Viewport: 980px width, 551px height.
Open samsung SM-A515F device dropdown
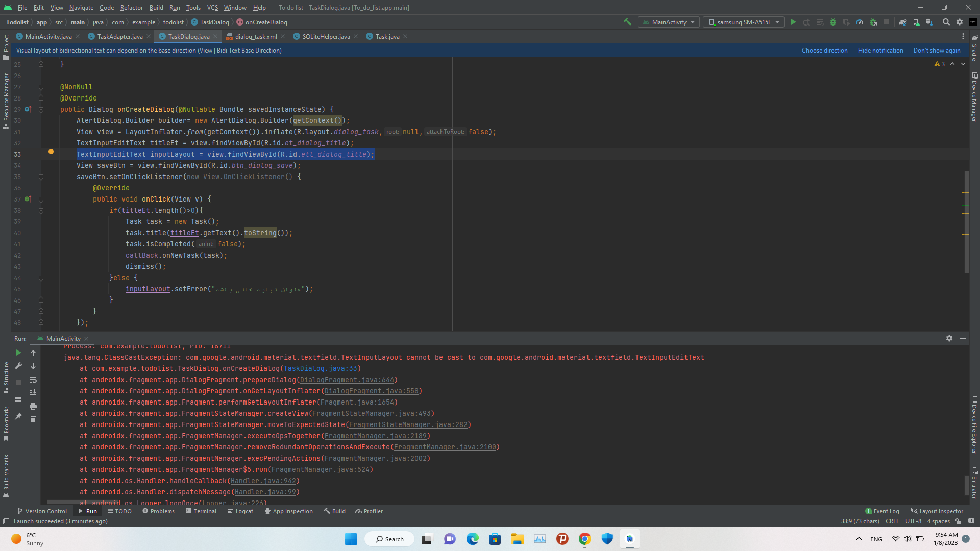coord(744,22)
